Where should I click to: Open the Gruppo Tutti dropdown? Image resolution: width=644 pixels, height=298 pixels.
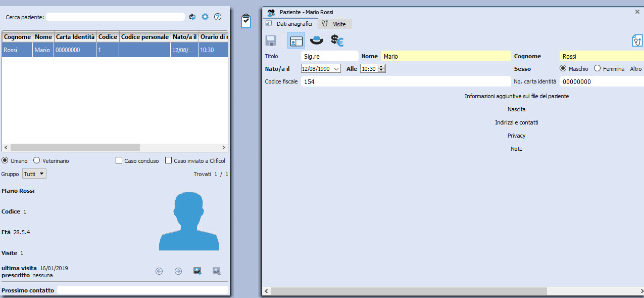click(x=34, y=174)
